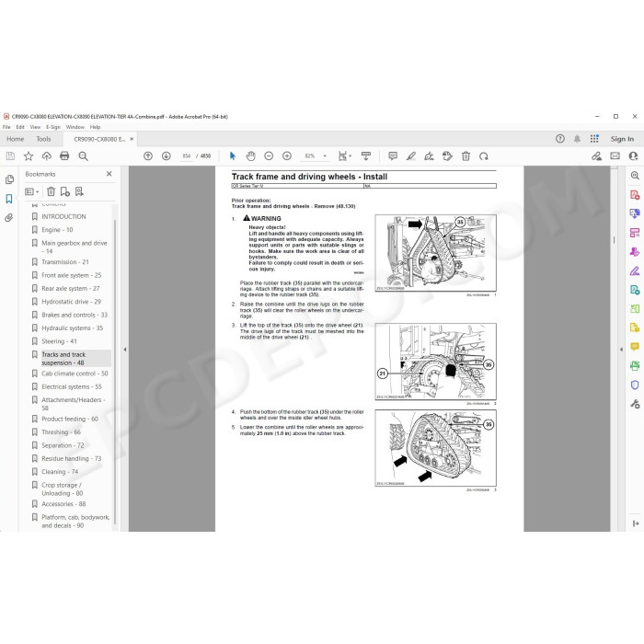Image resolution: width=644 pixels, height=644 pixels.
Task: Open the E-Sign menu
Action: 53,127
